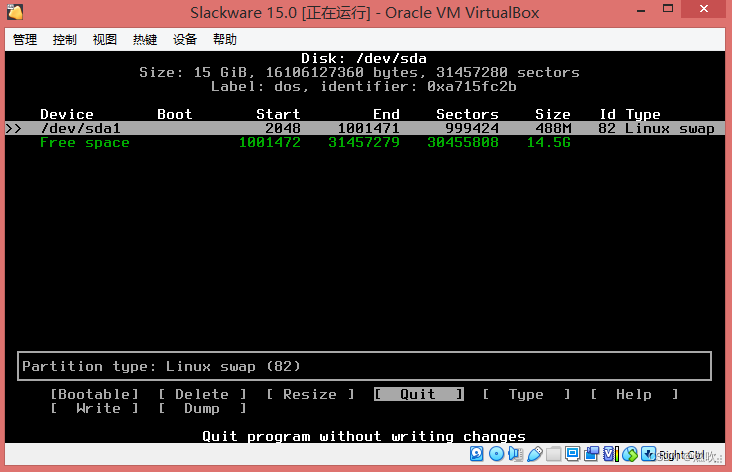
Task: Select the Write option in cfdisk
Action: tap(95, 409)
